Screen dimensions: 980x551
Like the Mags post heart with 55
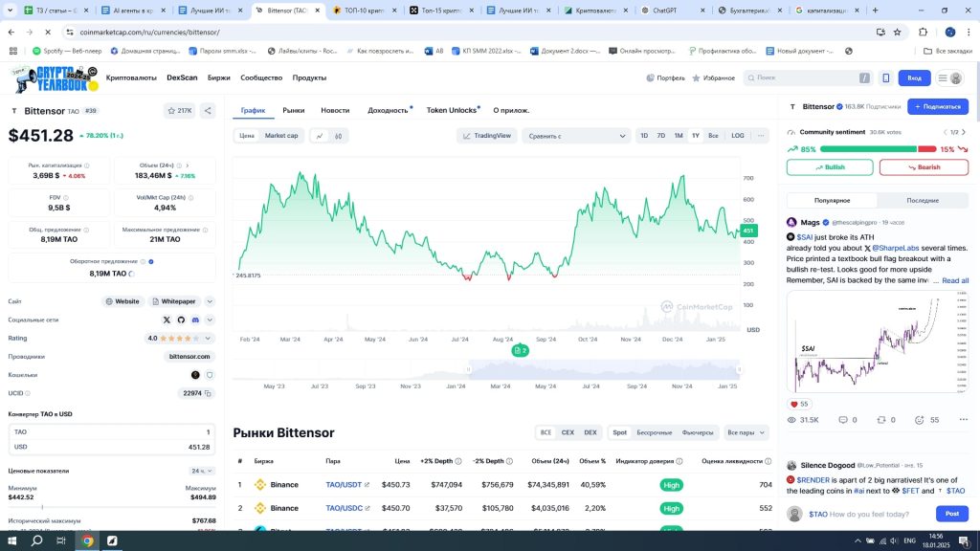(x=799, y=405)
